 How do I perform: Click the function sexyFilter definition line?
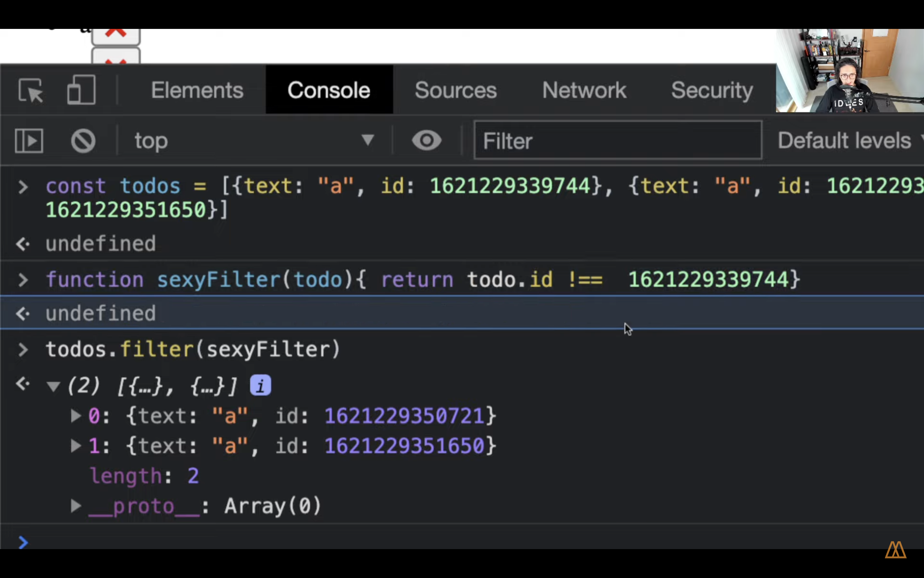coord(423,279)
